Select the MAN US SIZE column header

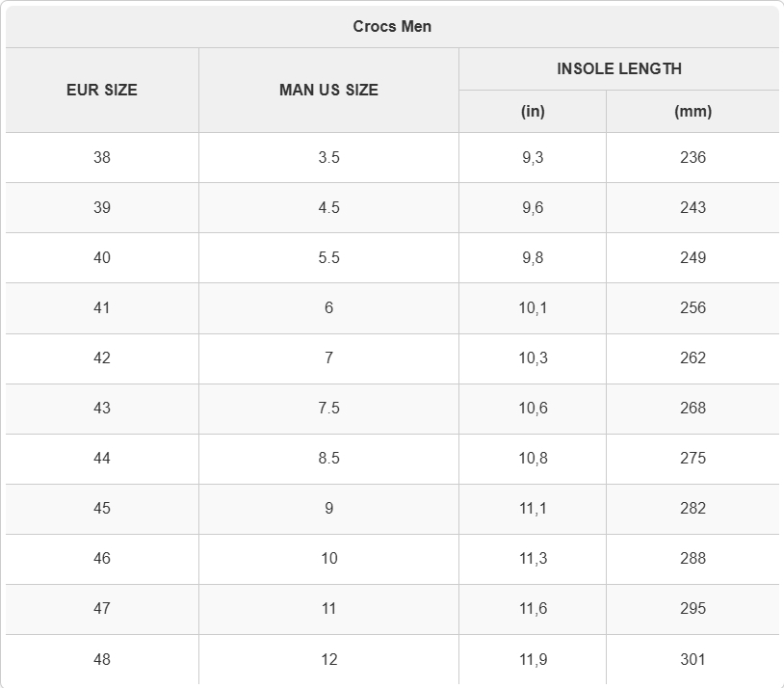(x=328, y=90)
